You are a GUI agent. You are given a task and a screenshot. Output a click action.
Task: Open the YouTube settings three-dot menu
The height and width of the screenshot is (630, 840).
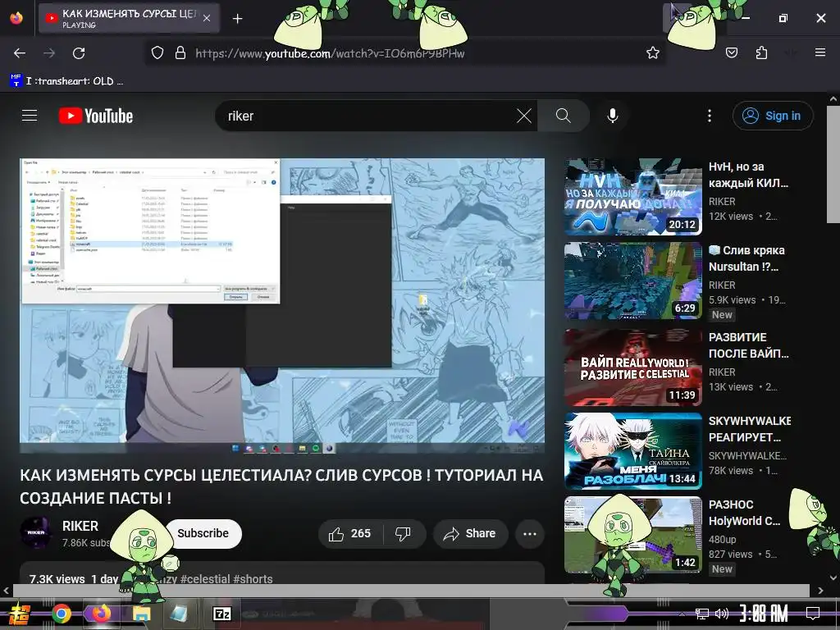point(710,116)
